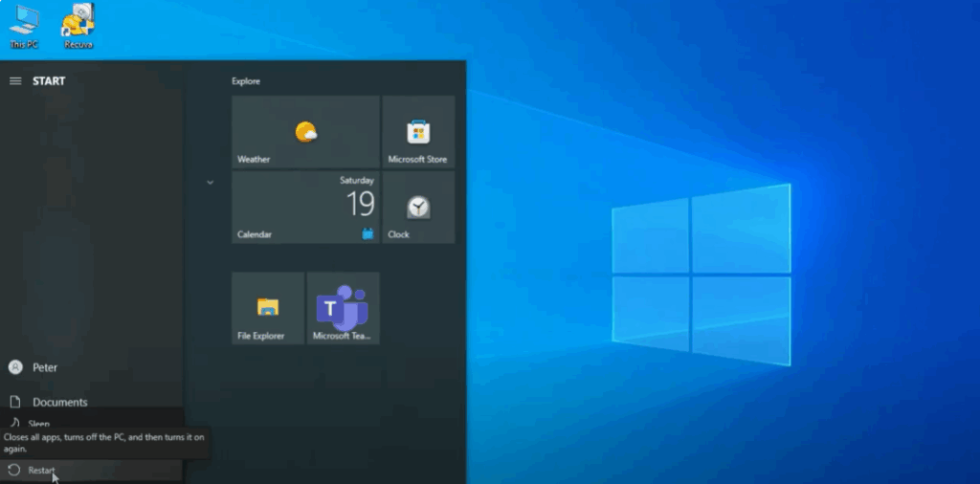Click the Peter account name

[x=45, y=367]
